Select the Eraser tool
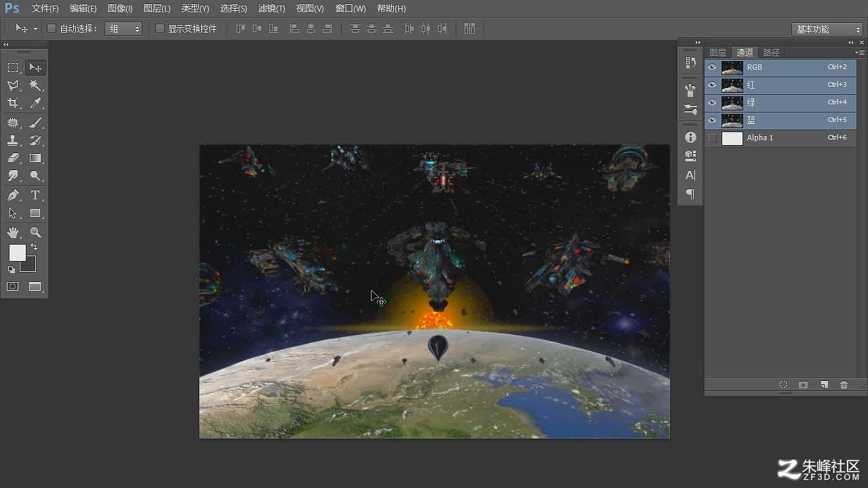 click(x=13, y=158)
